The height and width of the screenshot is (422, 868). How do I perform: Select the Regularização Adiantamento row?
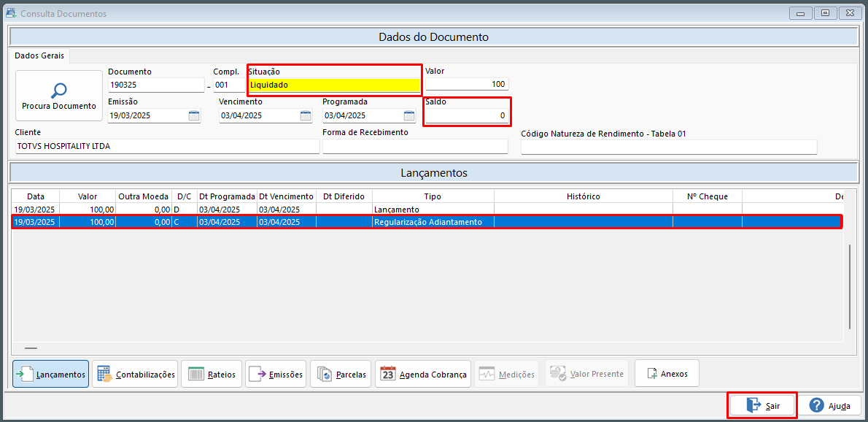[x=427, y=222]
